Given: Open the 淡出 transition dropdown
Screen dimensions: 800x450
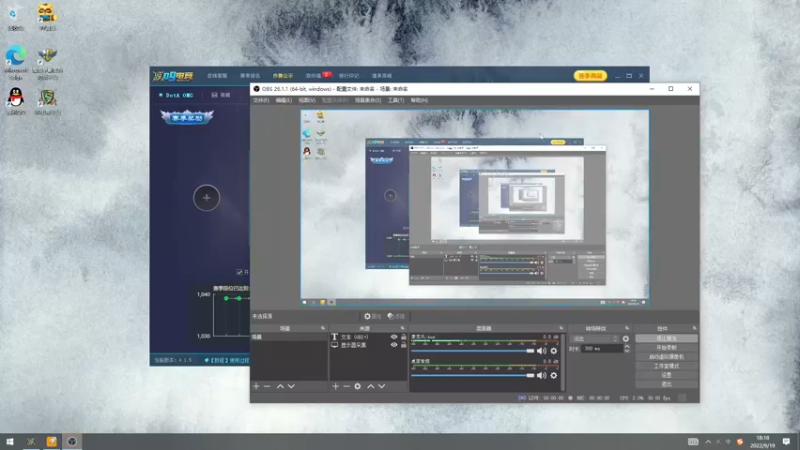Looking at the screenshot, I should coord(595,339).
